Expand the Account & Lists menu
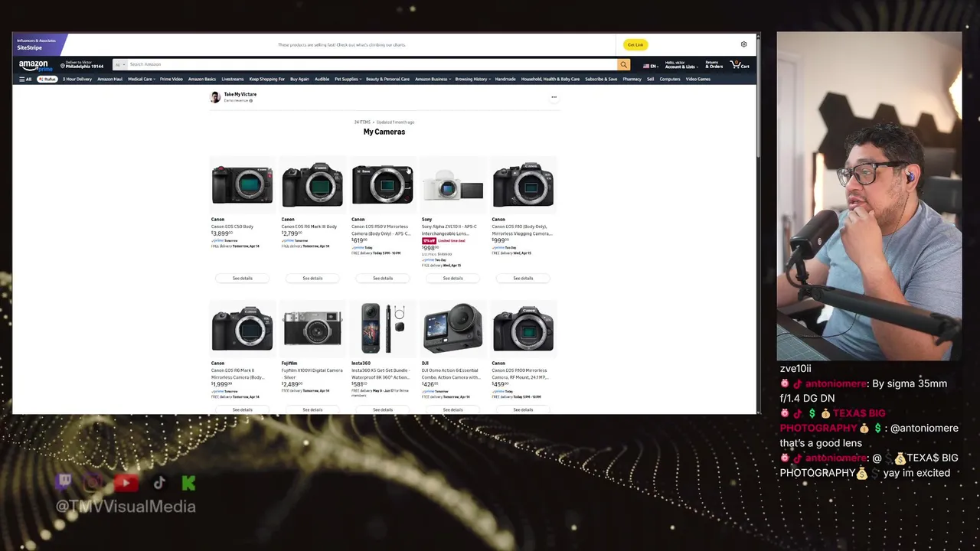The width and height of the screenshot is (980, 551). point(680,65)
